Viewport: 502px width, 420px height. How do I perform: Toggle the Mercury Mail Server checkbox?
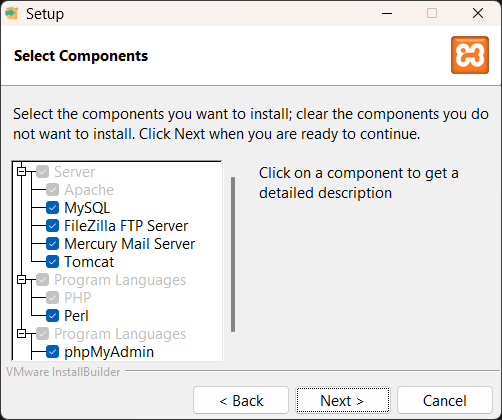point(52,244)
